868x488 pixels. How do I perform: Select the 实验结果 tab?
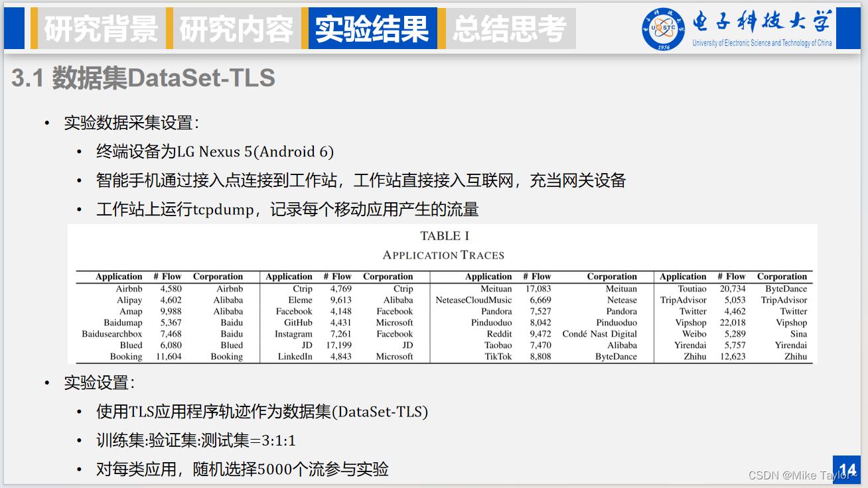[x=372, y=29]
